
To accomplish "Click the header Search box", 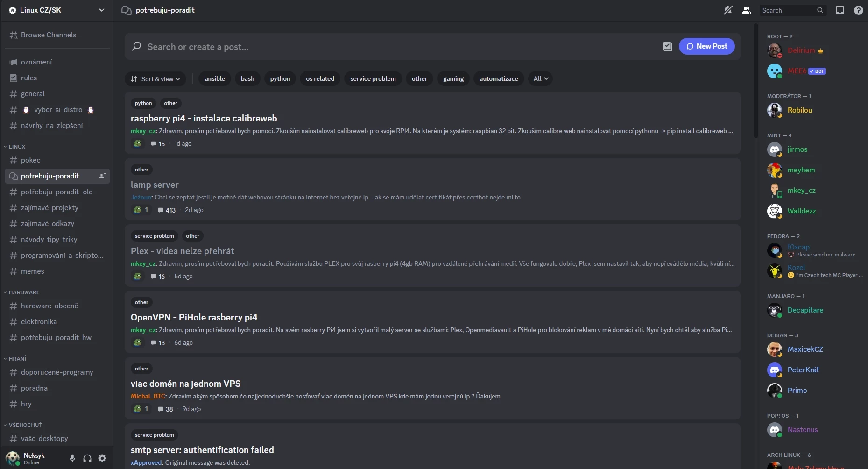I will [x=793, y=10].
